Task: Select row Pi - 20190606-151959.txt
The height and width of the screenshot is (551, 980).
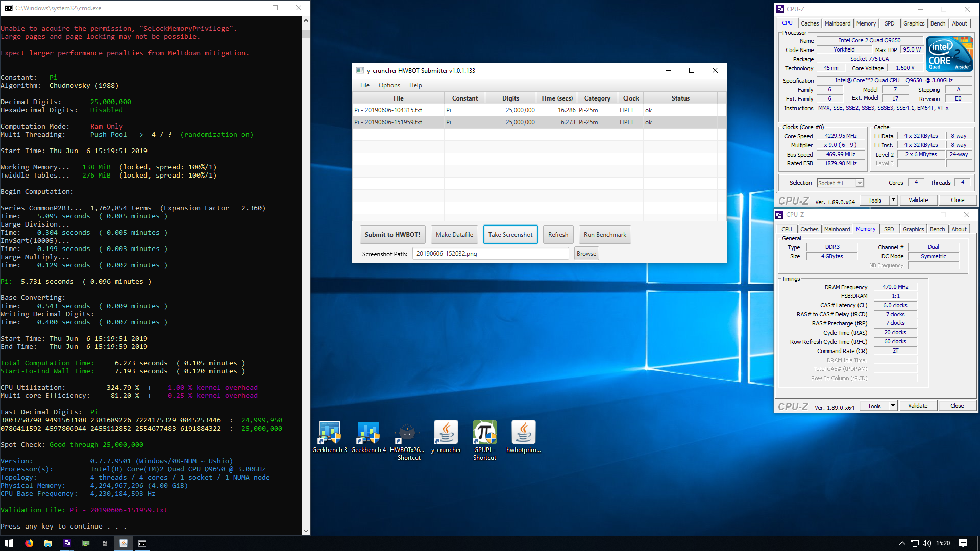Action: click(539, 122)
